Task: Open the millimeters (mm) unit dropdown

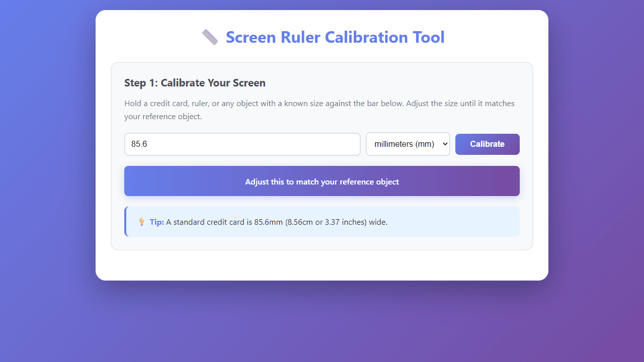Action: (408, 144)
